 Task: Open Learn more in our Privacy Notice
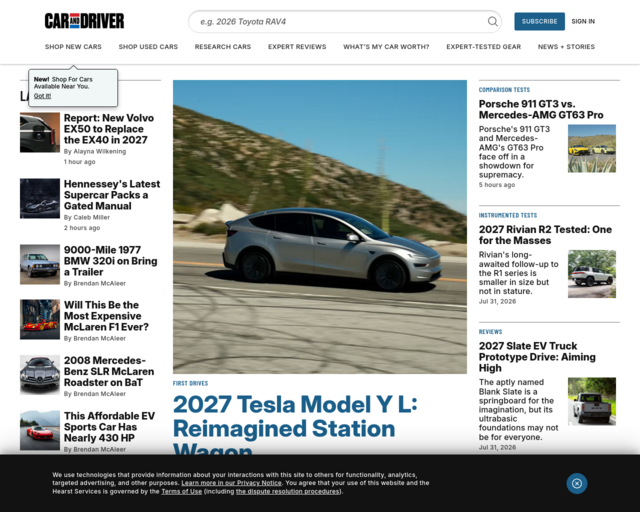pos(231,483)
